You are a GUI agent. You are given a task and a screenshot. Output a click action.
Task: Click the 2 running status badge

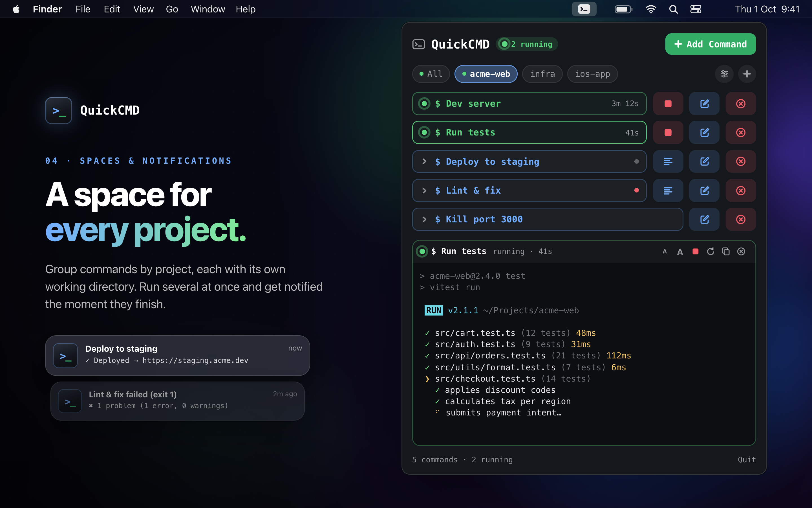click(x=527, y=44)
